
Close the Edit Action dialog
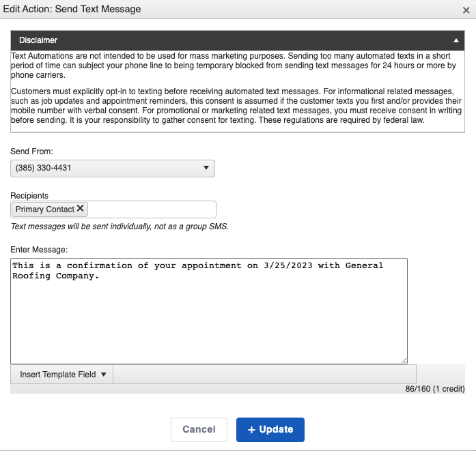466,10
